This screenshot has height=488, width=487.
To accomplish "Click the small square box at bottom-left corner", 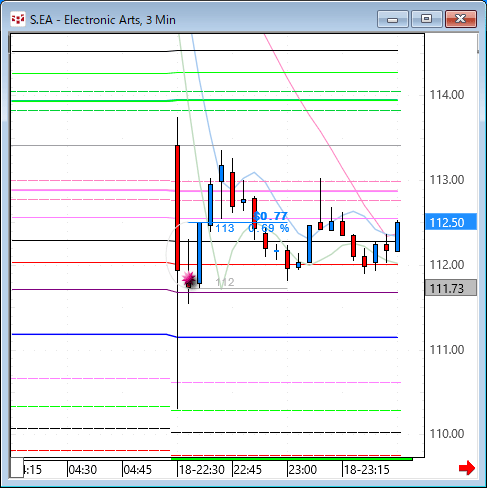I will (17, 467).
